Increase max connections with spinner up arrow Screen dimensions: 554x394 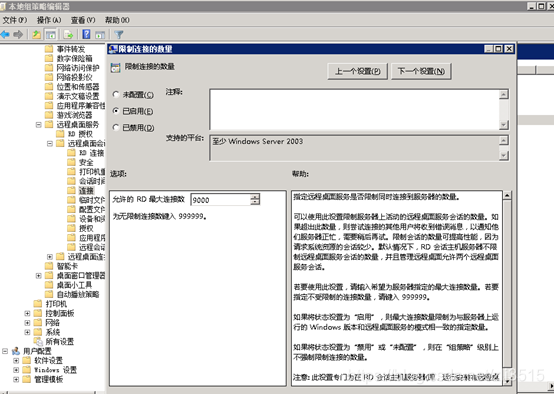click(x=255, y=196)
